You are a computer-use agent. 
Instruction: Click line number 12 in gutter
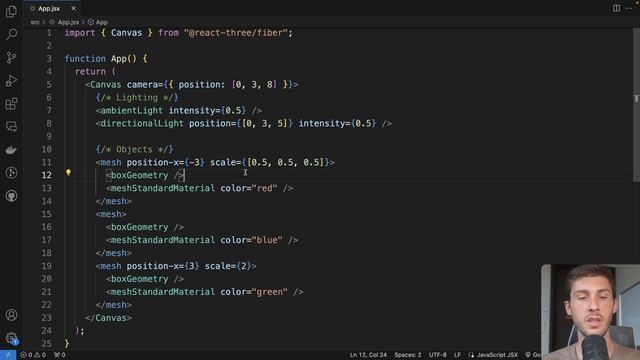point(47,175)
